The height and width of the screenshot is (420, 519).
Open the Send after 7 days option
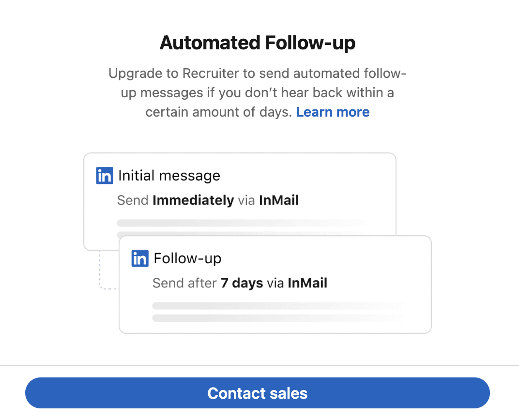(x=240, y=283)
